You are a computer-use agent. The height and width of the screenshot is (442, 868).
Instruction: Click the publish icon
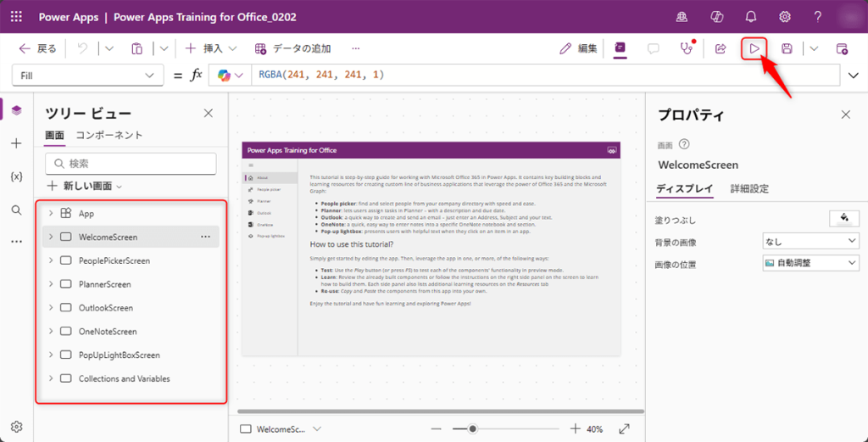842,48
